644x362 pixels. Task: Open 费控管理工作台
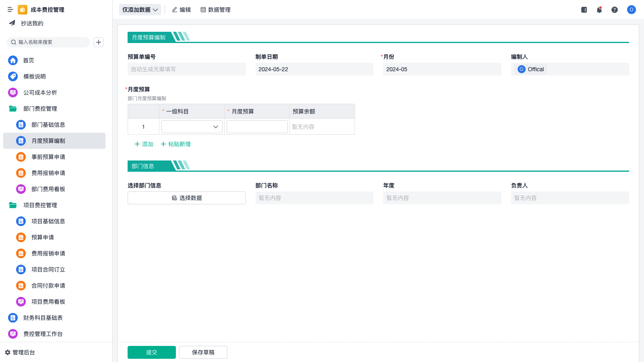54,334
